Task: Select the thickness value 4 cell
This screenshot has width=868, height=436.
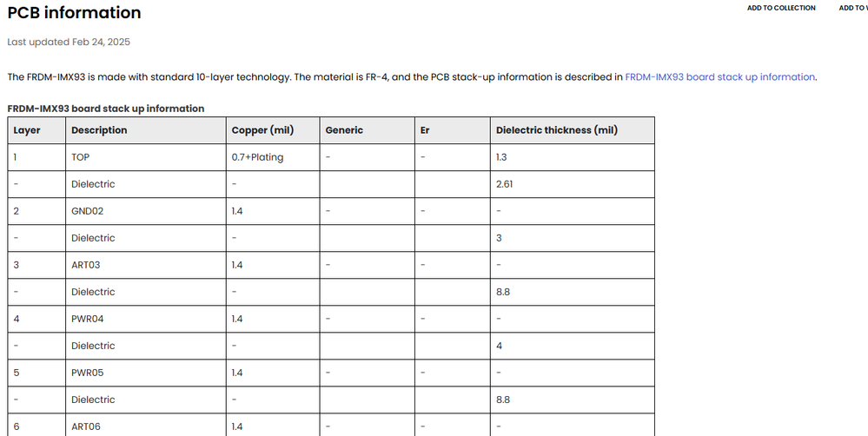Action: pyautogui.click(x=573, y=346)
